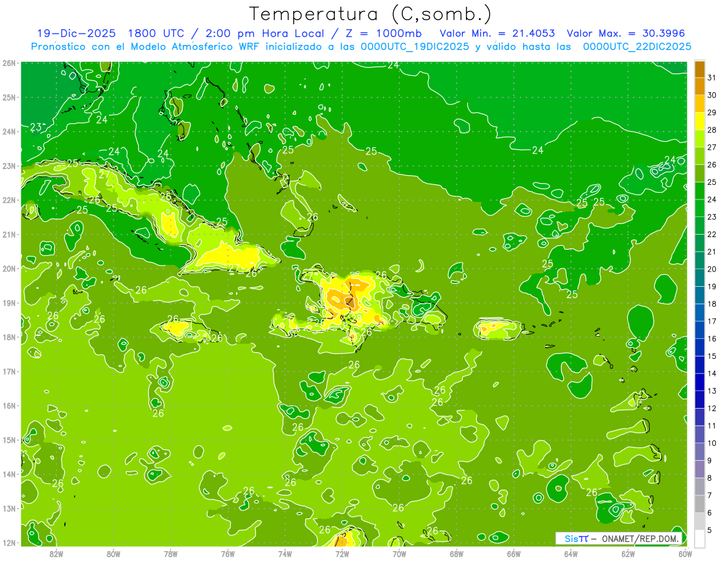Click the '26N' latitude axis label
Image resolution: width=728 pixels, height=562 pixels.
(9, 63)
